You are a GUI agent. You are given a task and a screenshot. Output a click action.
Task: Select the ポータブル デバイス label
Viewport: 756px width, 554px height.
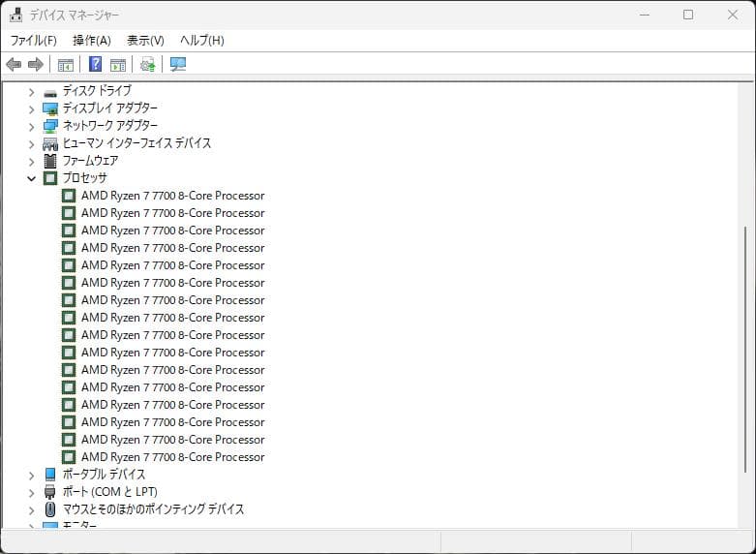(x=104, y=474)
